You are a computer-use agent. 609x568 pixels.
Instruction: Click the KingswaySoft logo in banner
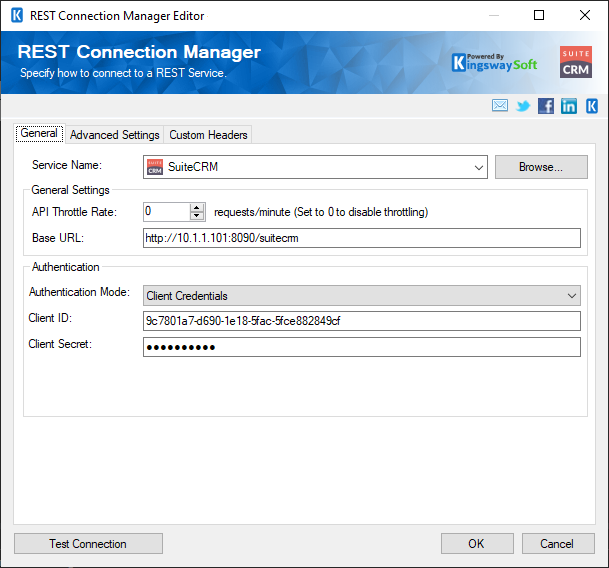pos(494,62)
